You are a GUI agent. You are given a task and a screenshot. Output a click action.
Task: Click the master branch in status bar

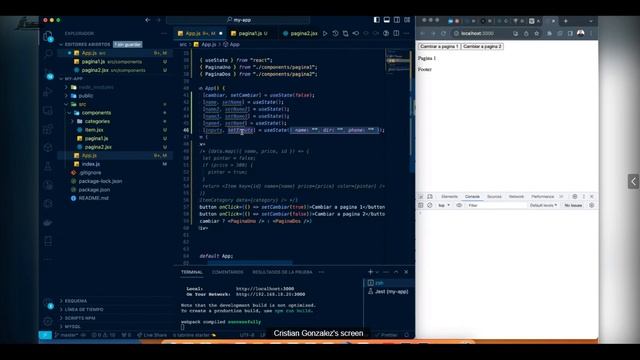(66, 335)
